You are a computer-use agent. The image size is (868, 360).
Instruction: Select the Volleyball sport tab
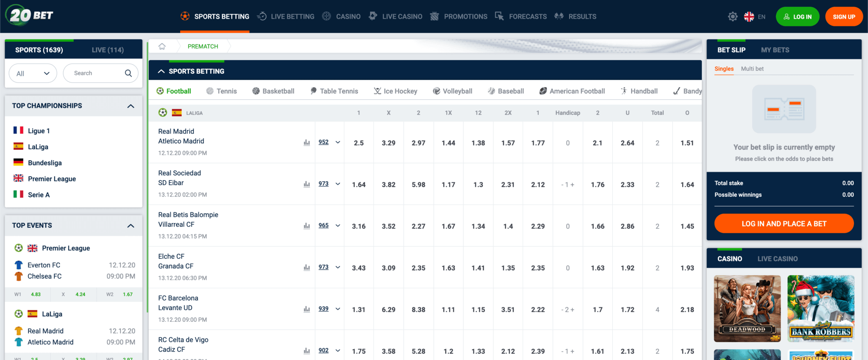click(453, 91)
